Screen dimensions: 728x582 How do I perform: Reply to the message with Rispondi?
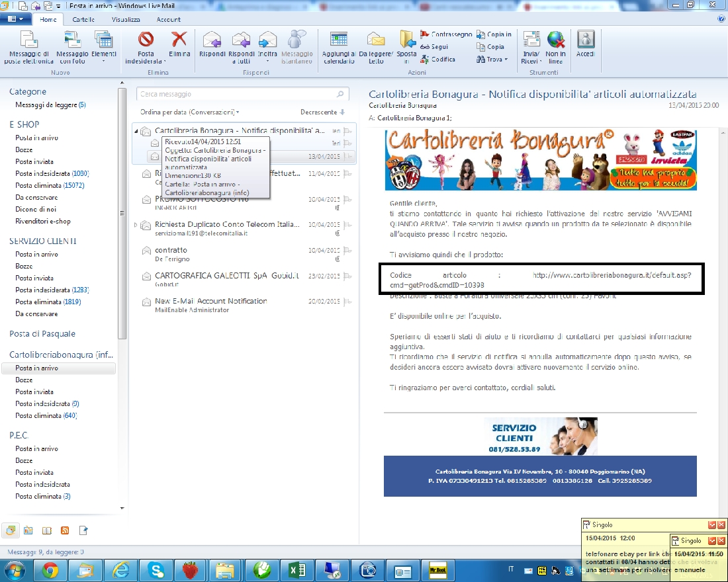pos(212,44)
